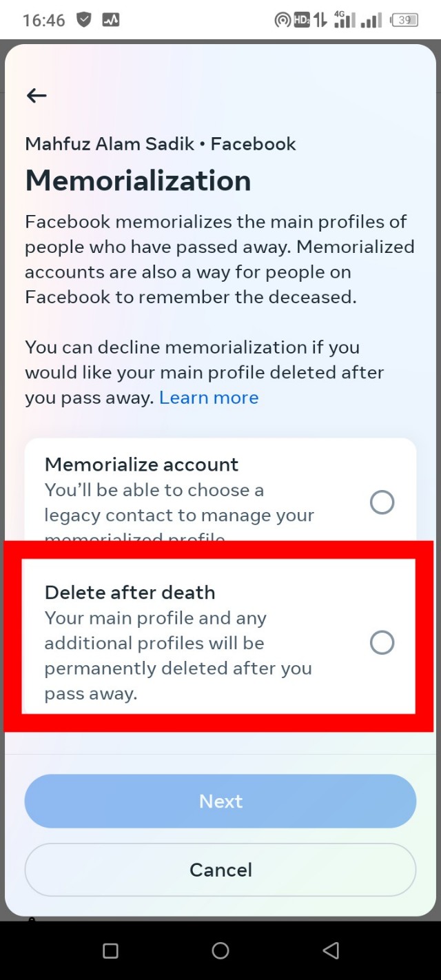This screenshot has width=441, height=980.
Task: Tap the hotspot icon in status bar
Action: 282,20
